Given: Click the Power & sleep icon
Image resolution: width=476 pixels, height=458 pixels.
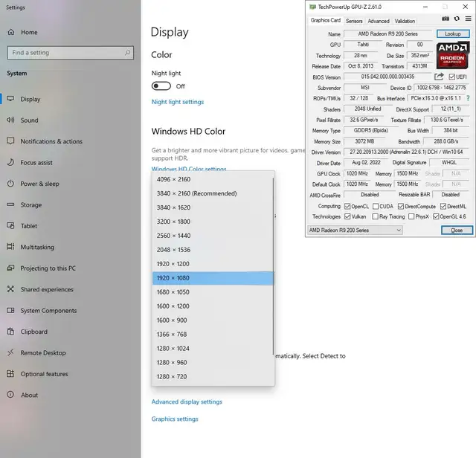Looking at the screenshot, I should point(10,184).
